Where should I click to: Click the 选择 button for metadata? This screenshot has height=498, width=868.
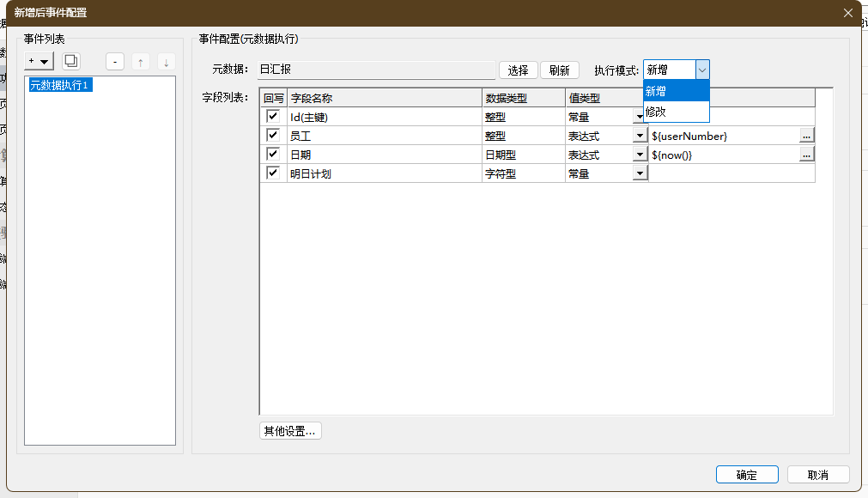[x=518, y=70]
